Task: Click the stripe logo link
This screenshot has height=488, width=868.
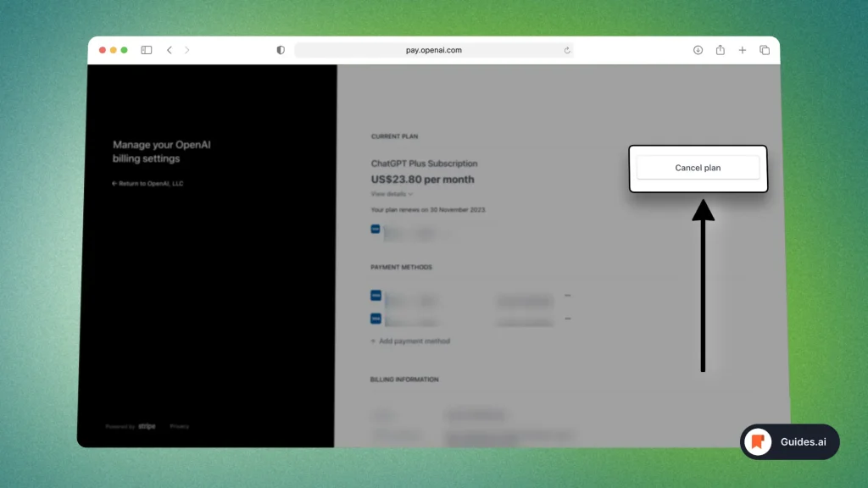Action: (x=147, y=426)
